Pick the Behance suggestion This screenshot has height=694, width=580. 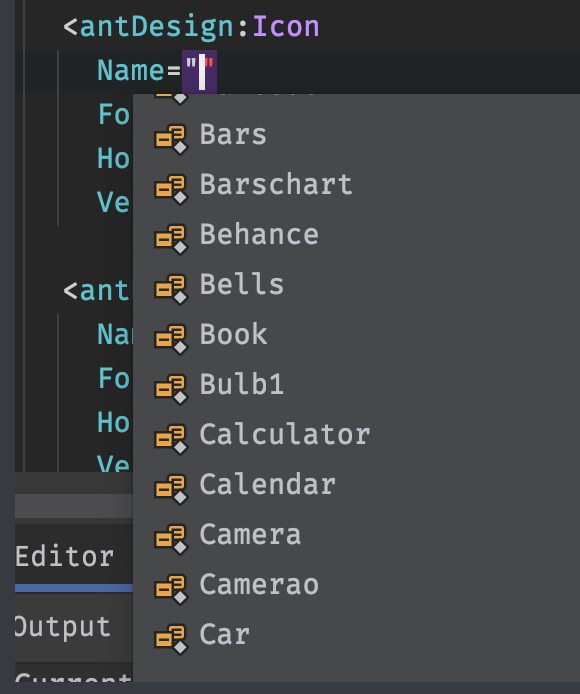tap(356, 235)
